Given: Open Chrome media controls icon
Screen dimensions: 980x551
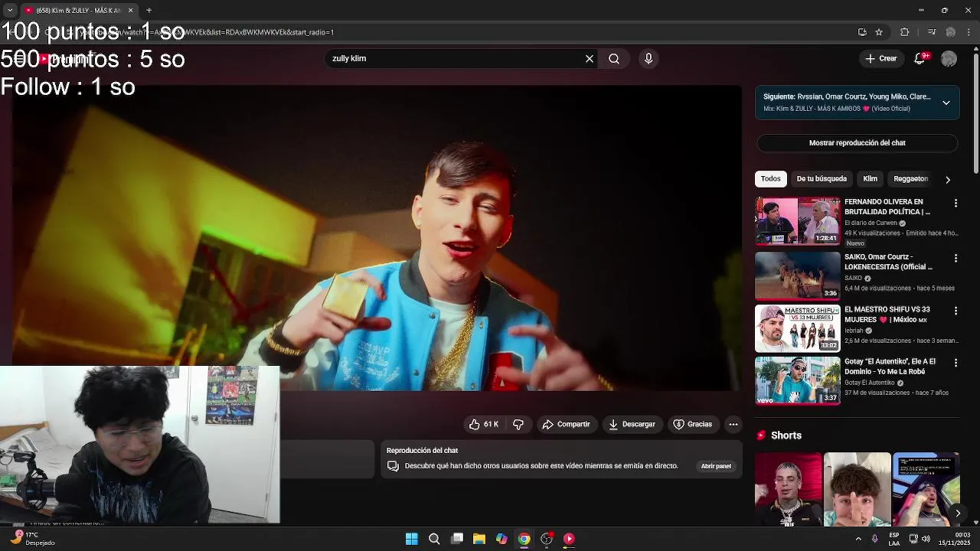Looking at the screenshot, I should (932, 32).
